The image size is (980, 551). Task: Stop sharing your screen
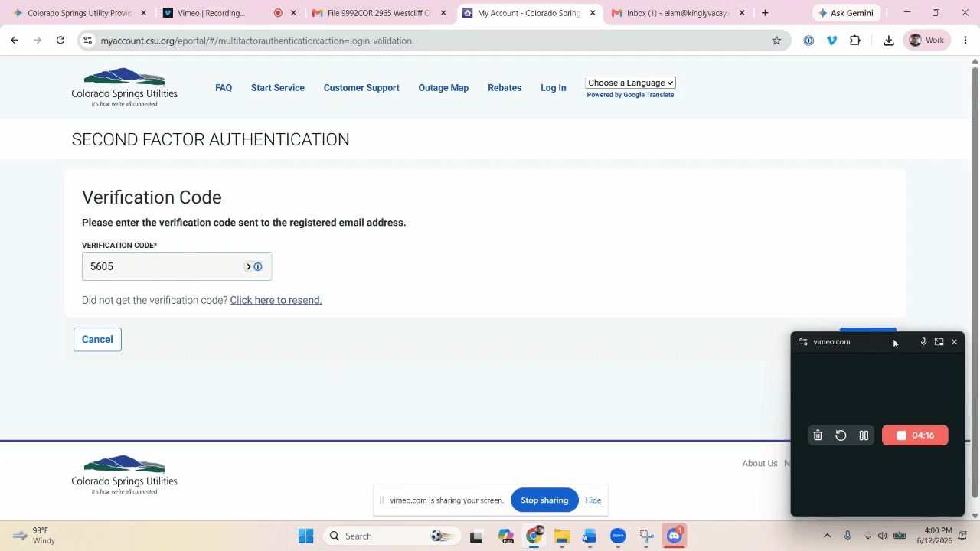point(544,500)
